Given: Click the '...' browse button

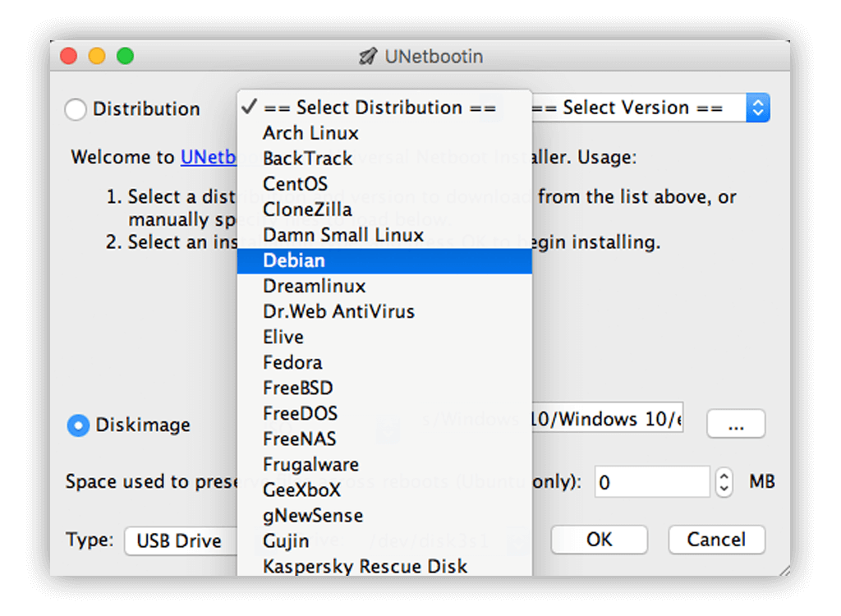Looking at the screenshot, I should pyautogui.click(x=736, y=424).
